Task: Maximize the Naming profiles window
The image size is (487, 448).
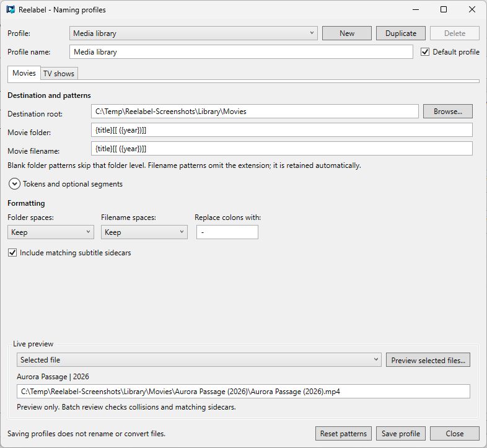Action: [x=444, y=10]
